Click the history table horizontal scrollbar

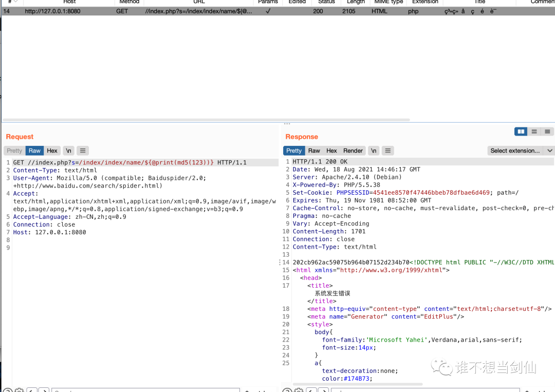point(207,120)
